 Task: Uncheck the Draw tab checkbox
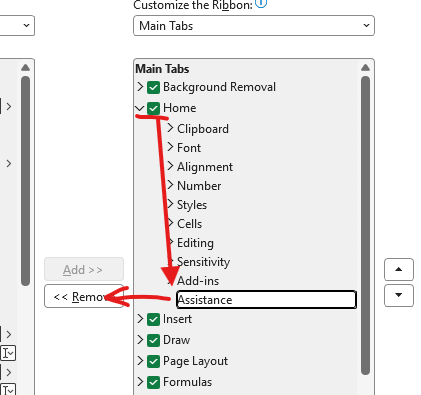click(x=153, y=340)
